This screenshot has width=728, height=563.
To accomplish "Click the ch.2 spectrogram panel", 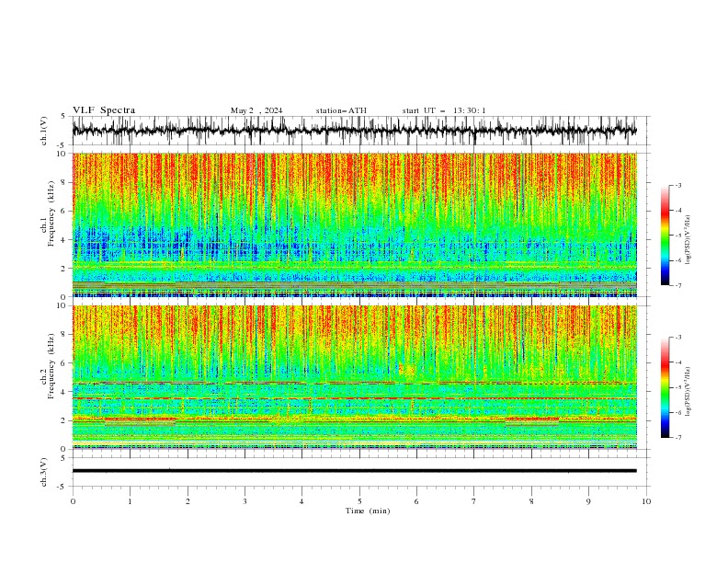I will (354, 377).
